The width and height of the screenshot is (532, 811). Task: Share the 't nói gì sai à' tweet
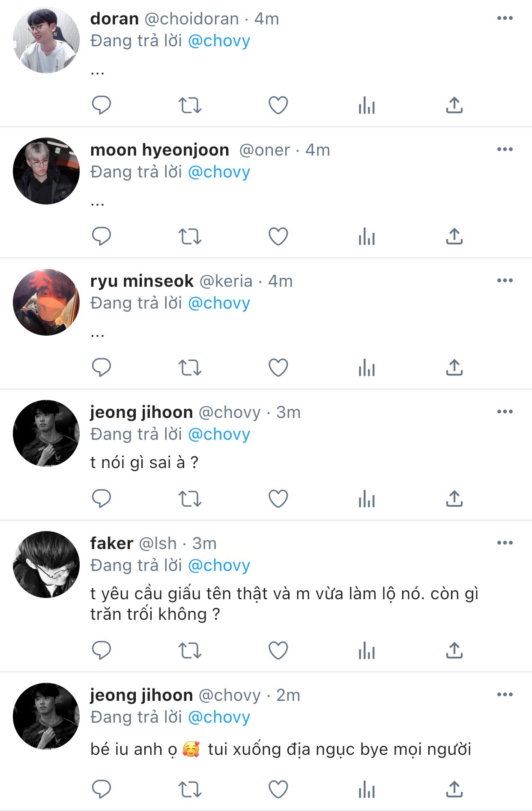(x=454, y=499)
